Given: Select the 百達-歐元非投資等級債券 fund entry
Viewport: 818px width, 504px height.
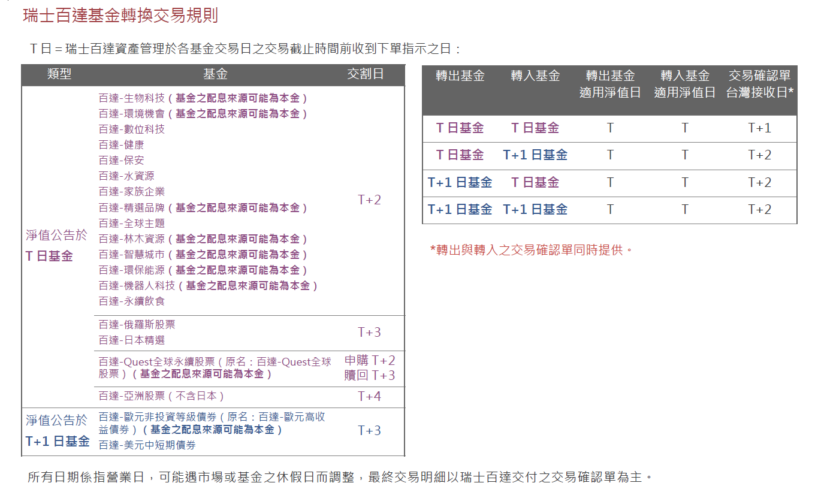Looking at the screenshot, I should (x=212, y=423).
